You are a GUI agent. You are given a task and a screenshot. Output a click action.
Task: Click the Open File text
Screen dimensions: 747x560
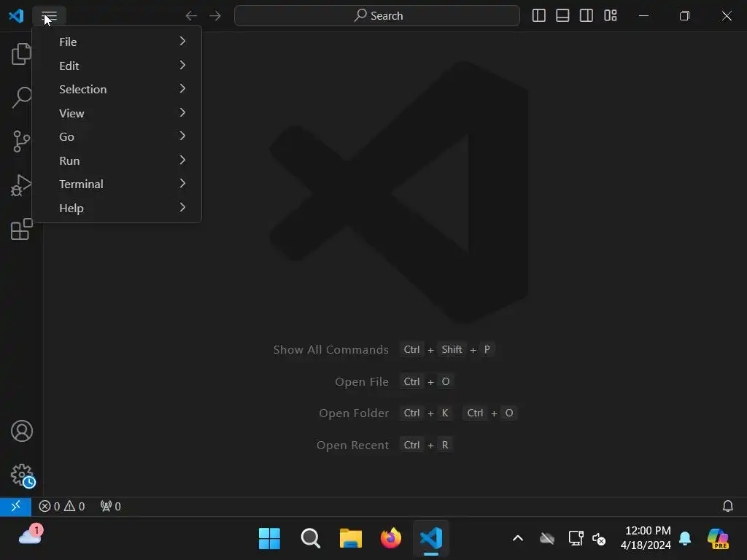tap(362, 382)
